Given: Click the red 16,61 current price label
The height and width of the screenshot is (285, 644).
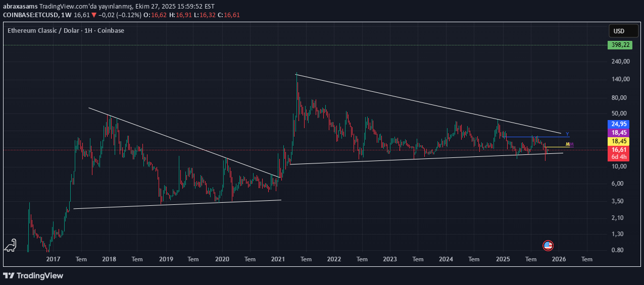Looking at the screenshot, I should (619, 150).
